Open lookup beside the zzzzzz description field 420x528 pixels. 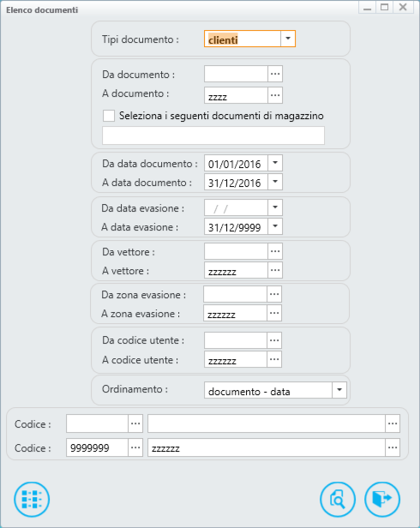pos(393,447)
